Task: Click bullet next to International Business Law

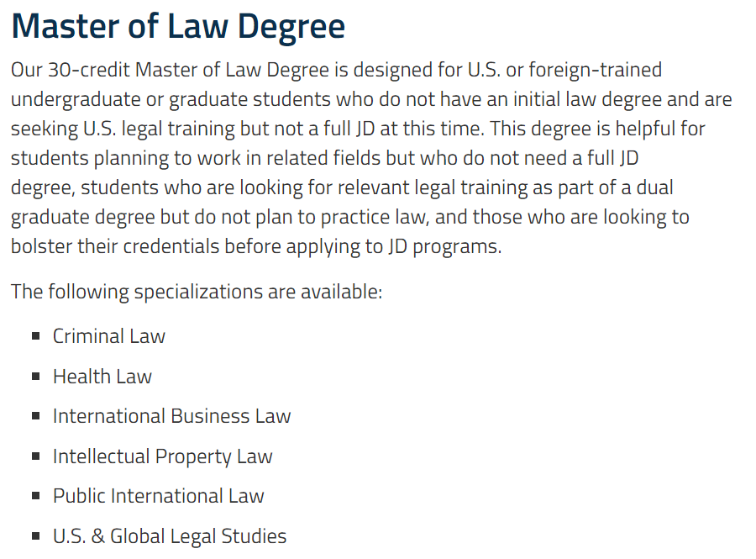Action: pos(35,416)
